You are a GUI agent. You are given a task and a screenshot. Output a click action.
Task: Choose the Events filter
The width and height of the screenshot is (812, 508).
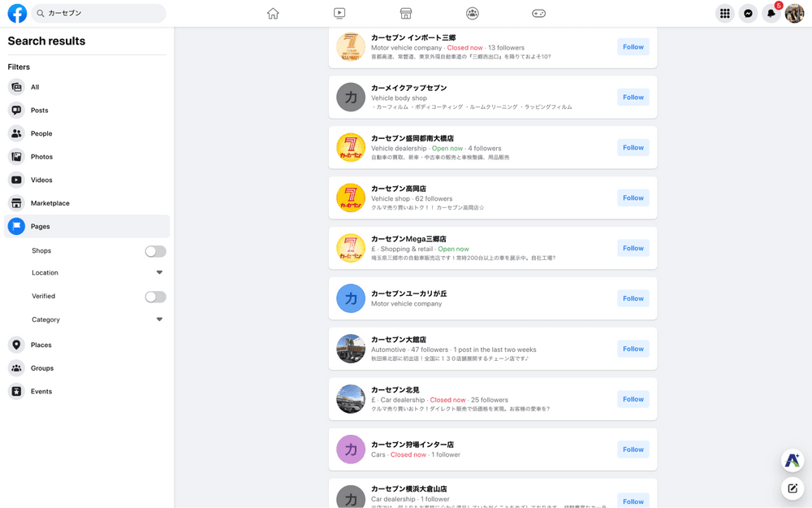[x=41, y=392]
